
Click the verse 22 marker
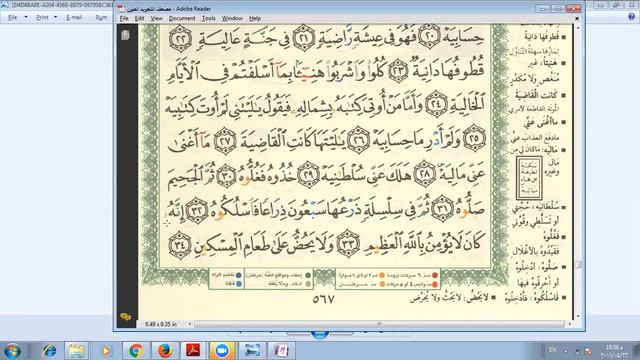pos(180,39)
